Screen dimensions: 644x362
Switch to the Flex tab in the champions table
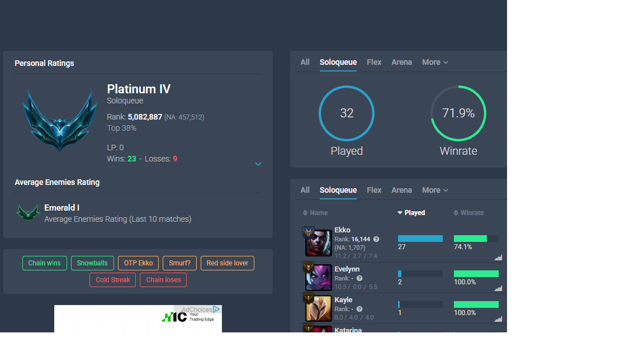[x=374, y=190]
